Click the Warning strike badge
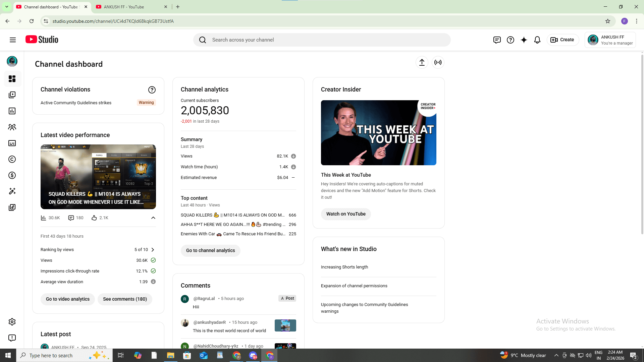 146,103
